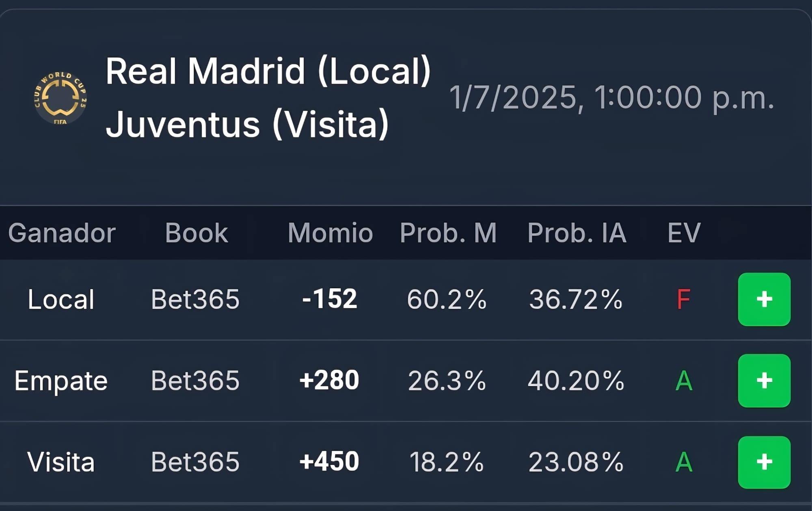
Task: Add the Visita Bet365 pick
Action: [764, 462]
